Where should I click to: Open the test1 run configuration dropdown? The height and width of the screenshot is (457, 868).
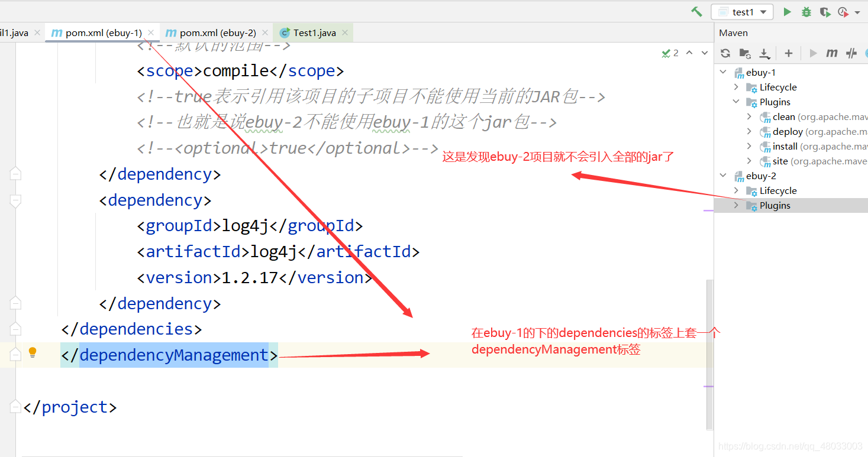coord(742,12)
